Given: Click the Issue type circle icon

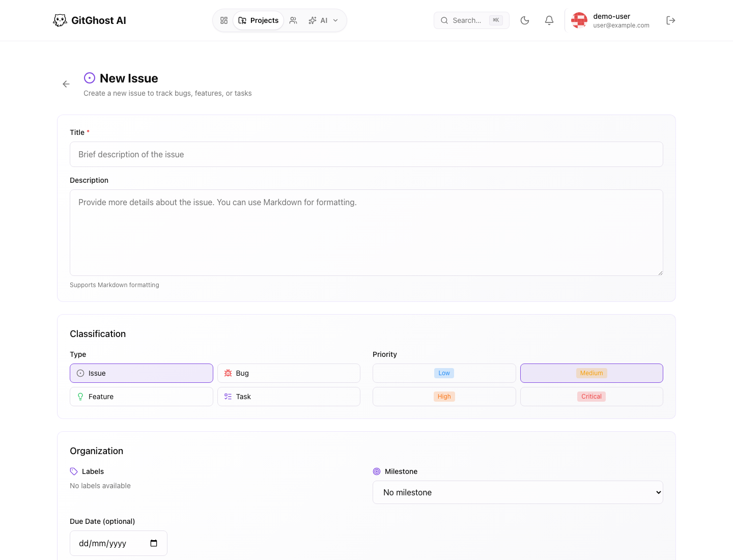Looking at the screenshot, I should pyautogui.click(x=80, y=373).
